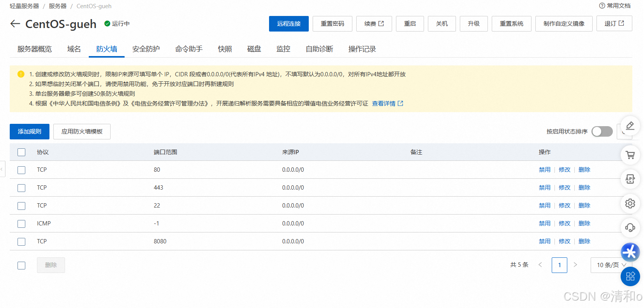The width and height of the screenshot is (644, 308).
Task: Click the 升级 button
Action: 474,24
